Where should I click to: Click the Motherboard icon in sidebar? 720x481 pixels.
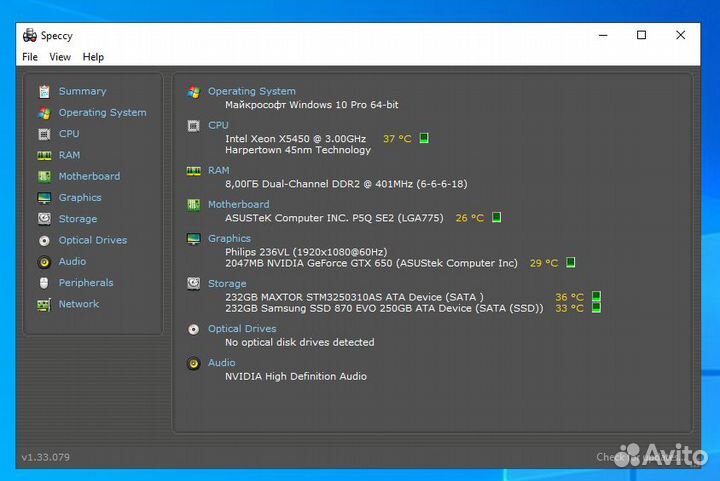click(44, 177)
